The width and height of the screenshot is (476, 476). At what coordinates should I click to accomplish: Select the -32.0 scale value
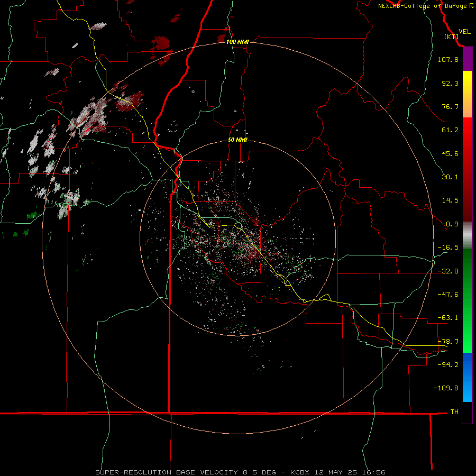pos(448,271)
